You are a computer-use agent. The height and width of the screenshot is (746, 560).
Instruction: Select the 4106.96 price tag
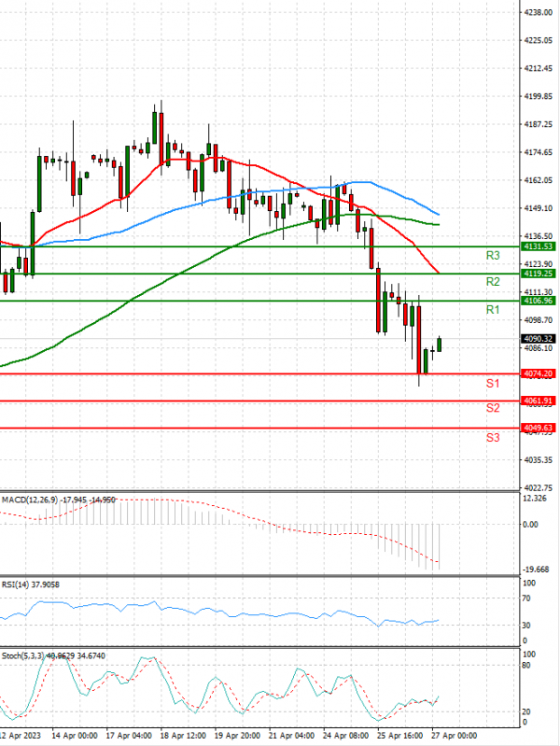538,301
